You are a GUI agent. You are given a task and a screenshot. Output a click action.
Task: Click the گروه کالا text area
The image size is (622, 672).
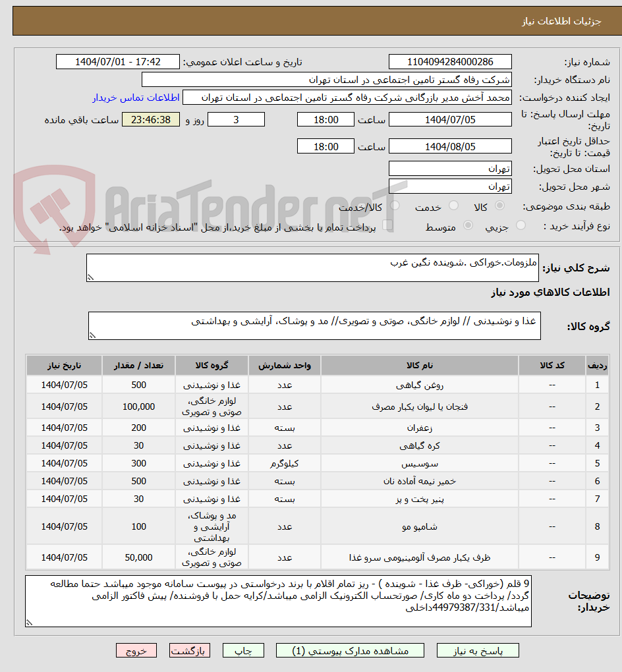tap(314, 325)
